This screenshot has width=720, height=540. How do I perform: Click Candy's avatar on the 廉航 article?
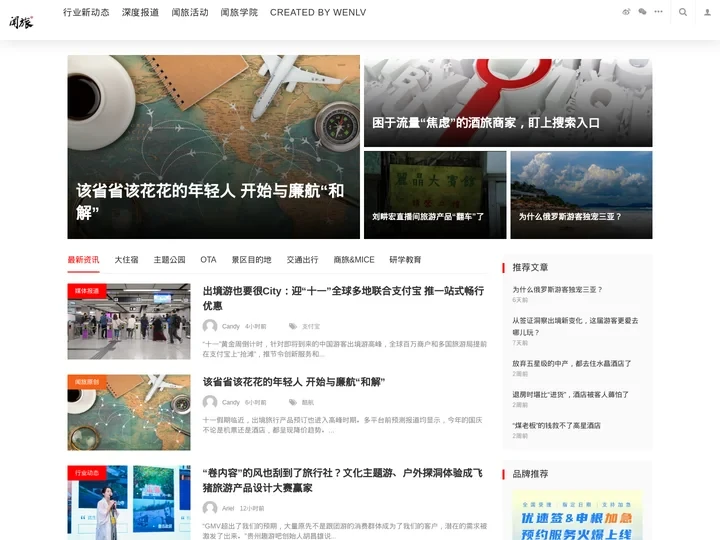pyautogui.click(x=210, y=402)
